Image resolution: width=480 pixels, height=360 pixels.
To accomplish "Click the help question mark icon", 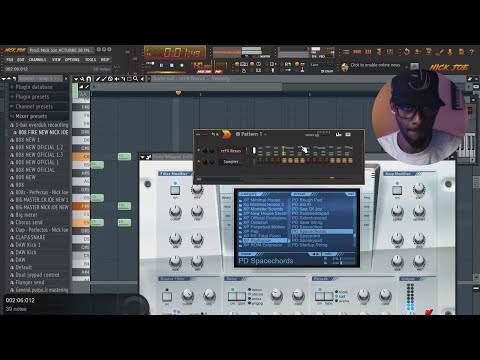I will (x=472, y=52).
